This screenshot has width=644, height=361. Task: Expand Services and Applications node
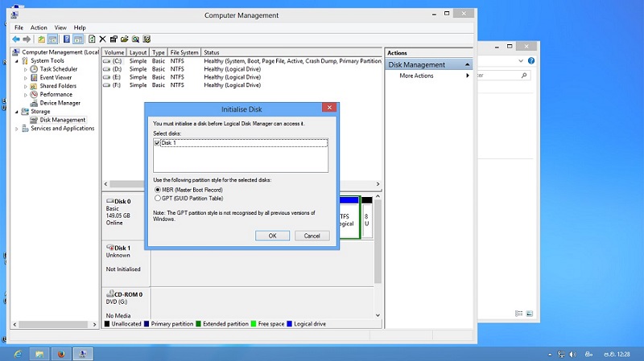17,129
